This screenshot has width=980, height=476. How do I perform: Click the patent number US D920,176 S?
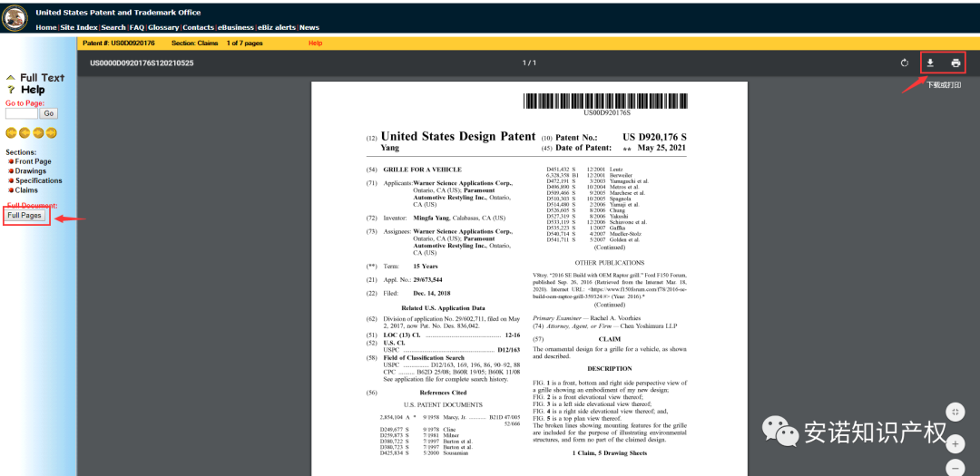(654, 137)
